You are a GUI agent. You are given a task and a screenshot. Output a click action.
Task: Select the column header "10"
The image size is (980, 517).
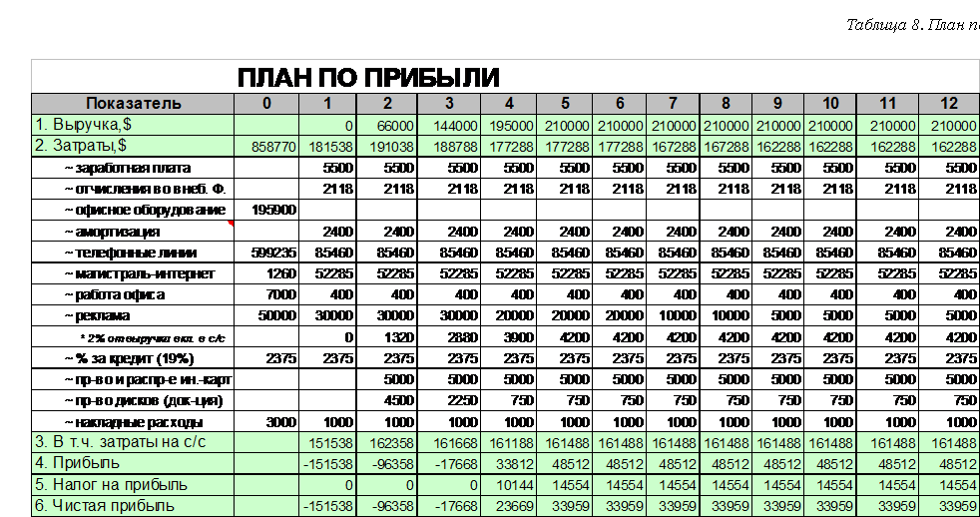click(x=830, y=103)
